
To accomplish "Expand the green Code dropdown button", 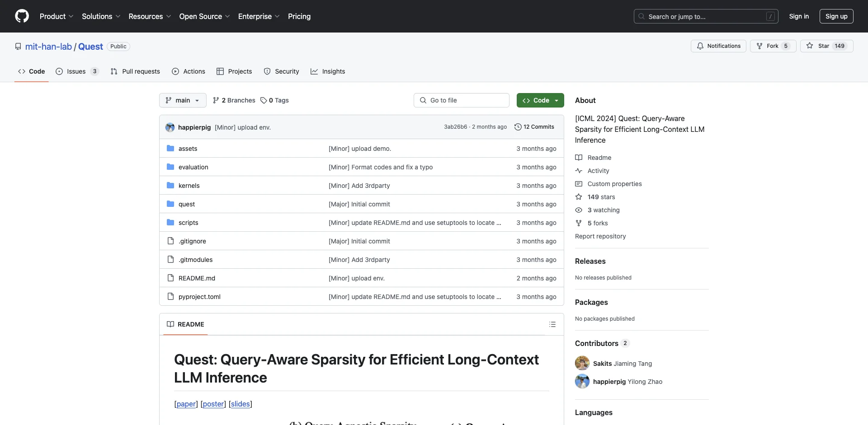I will tap(540, 100).
